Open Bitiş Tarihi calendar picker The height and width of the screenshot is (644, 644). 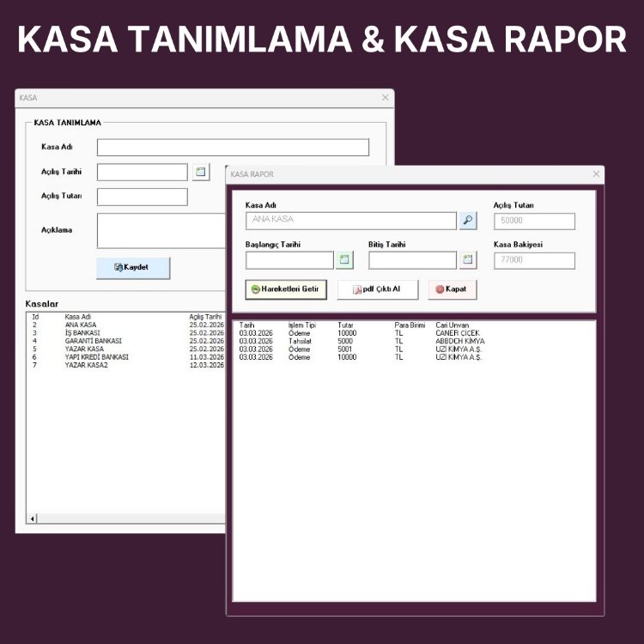point(468,259)
